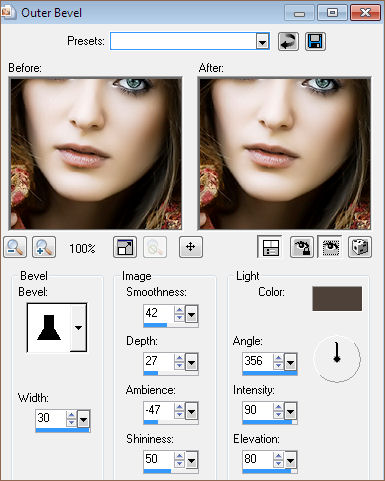Zoom in the preview with plus magnifier
385x481 pixels.
(44, 247)
